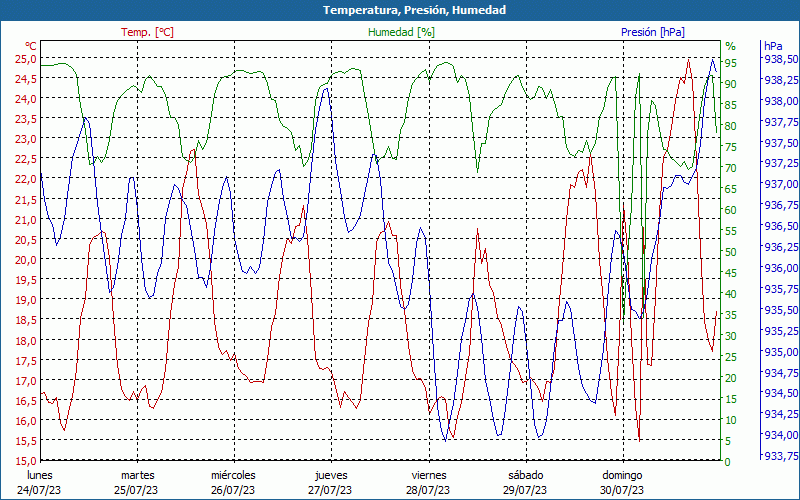Click the humidity axis value '0'
800x500 pixels.
pyautogui.click(x=728, y=462)
